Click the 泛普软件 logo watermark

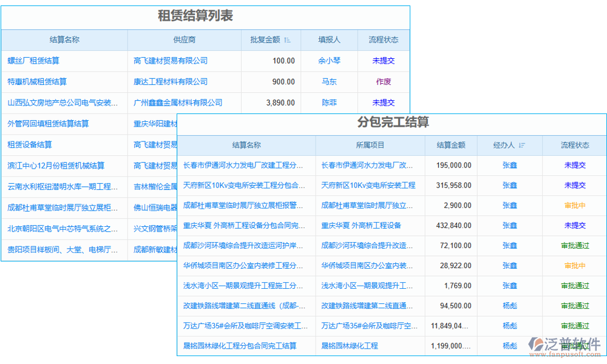point(563,342)
